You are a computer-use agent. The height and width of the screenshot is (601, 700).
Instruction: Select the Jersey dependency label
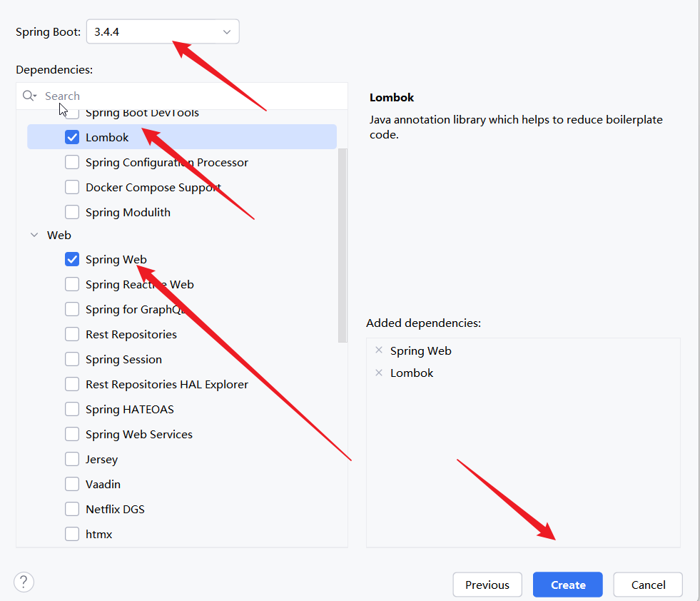pyautogui.click(x=102, y=460)
